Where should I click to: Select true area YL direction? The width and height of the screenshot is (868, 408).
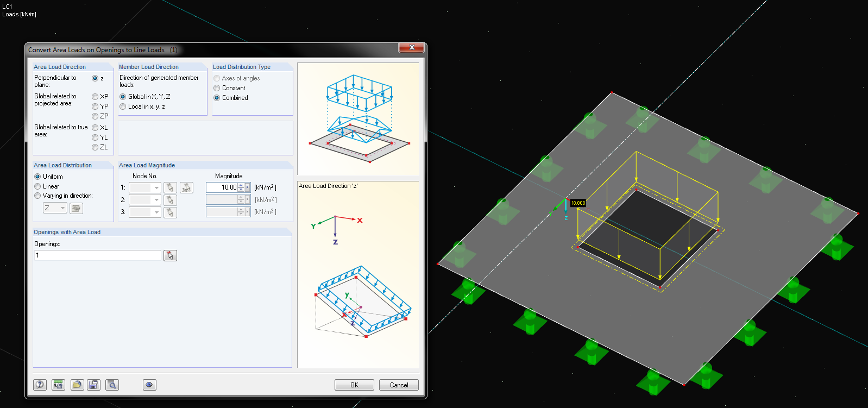tap(95, 137)
